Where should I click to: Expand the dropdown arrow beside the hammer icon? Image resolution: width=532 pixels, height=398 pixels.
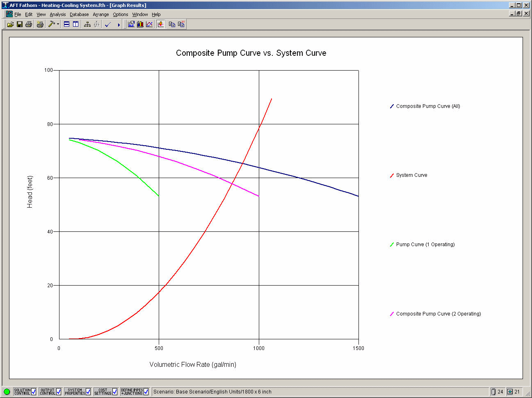pos(58,25)
